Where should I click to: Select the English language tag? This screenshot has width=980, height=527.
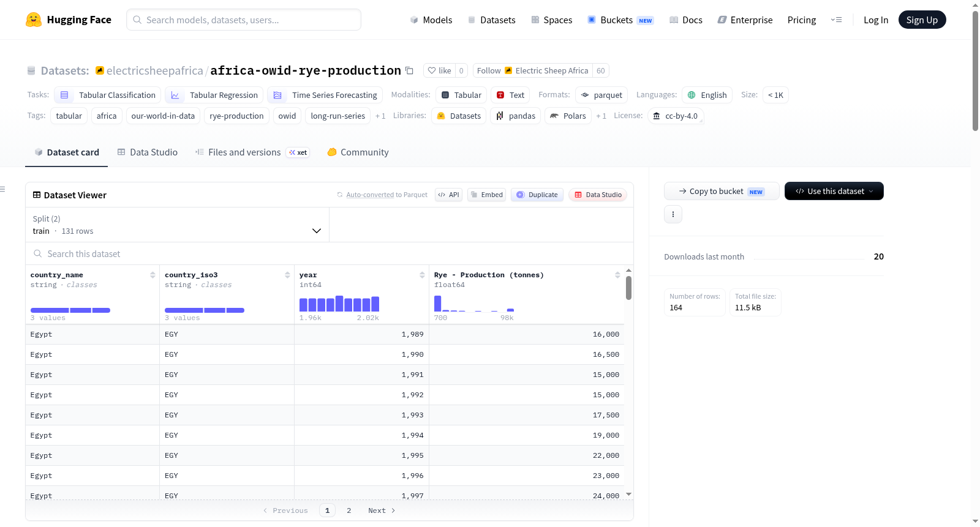click(x=707, y=95)
